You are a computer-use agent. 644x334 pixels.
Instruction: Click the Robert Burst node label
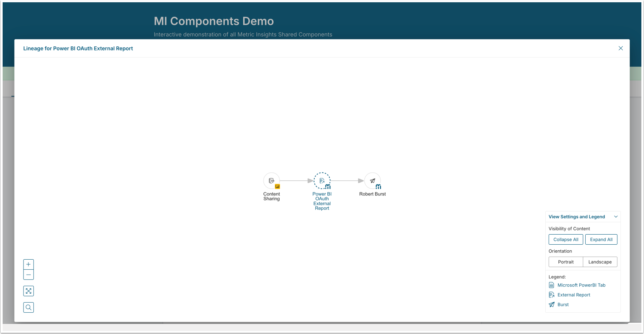[x=373, y=194]
